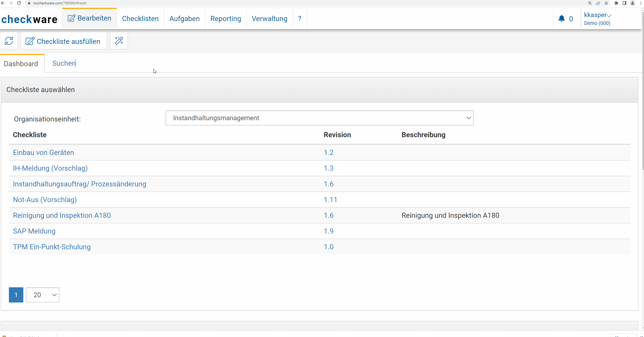Viewport: 644px width, 337px height.
Task: Switch to the Suchen tab
Action: (64, 63)
